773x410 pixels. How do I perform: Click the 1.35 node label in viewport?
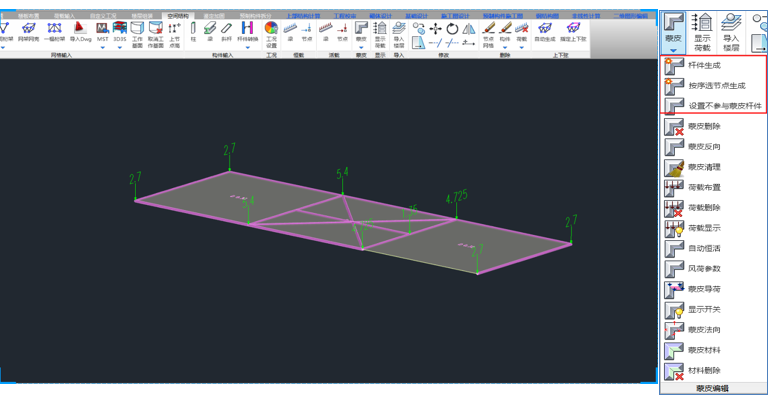409,212
